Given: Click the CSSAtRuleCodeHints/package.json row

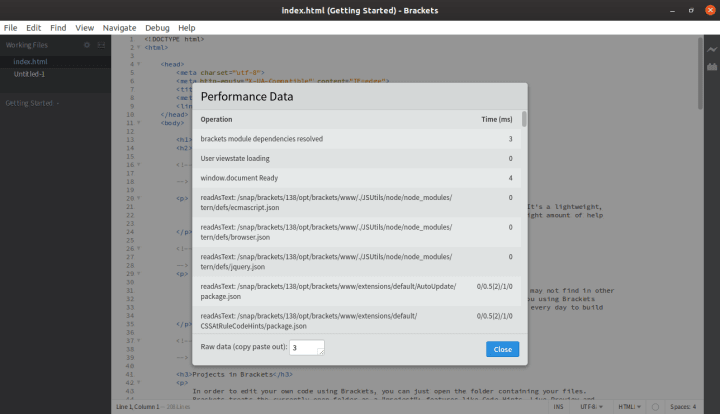Looking at the screenshot, I should pyautogui.click(x=357, y=320).
